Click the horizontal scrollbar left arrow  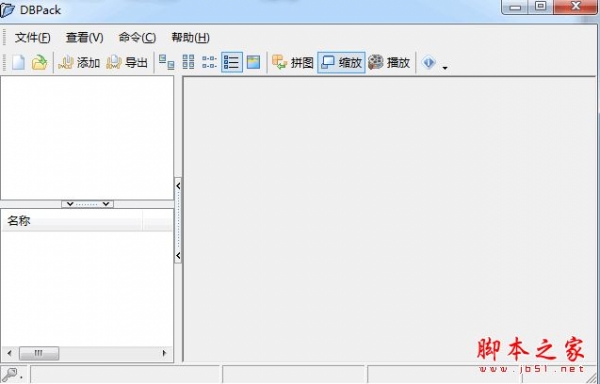(x=10, y=353)
